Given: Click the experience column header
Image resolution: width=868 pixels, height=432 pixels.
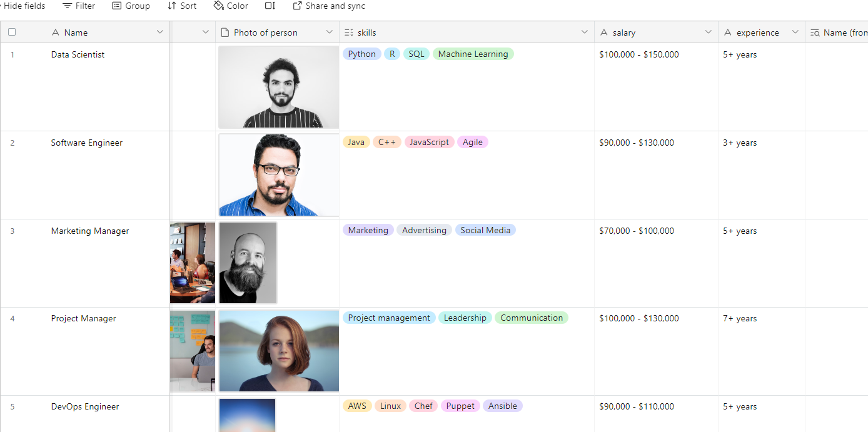Looking at the screenshot, I should coord(762,33).
